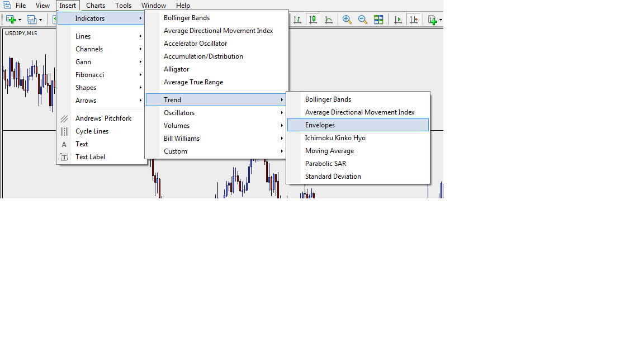Toggle the Candlesticks chart mode button

pyautogui.click(x=313, y=20)
